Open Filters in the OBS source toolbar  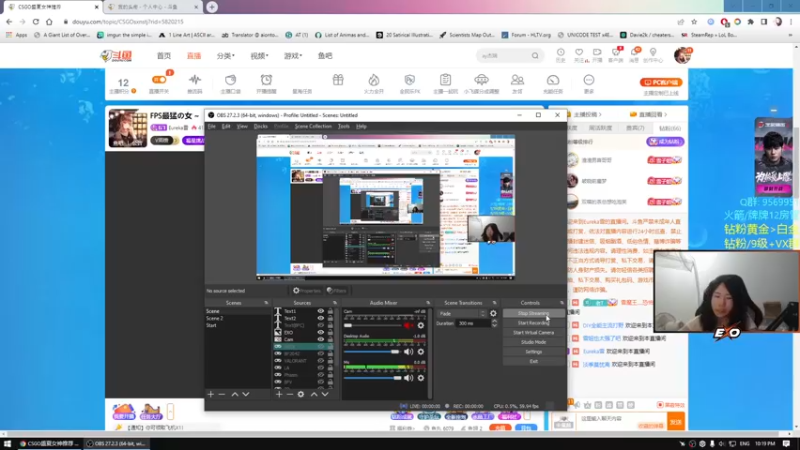point(337,291)
